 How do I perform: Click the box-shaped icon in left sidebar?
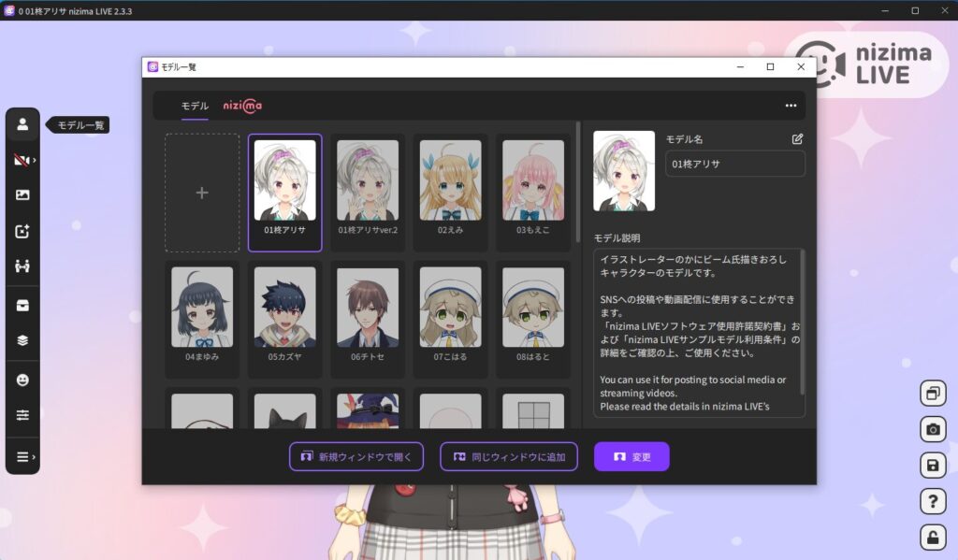click(22, 306)
